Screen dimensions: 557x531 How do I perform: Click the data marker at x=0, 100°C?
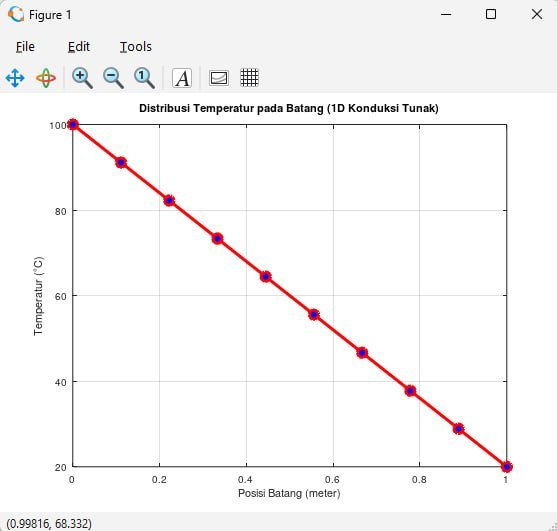point(73,125)
